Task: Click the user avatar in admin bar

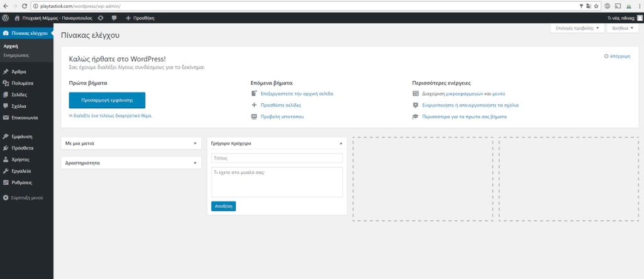Action: (640, 18)
